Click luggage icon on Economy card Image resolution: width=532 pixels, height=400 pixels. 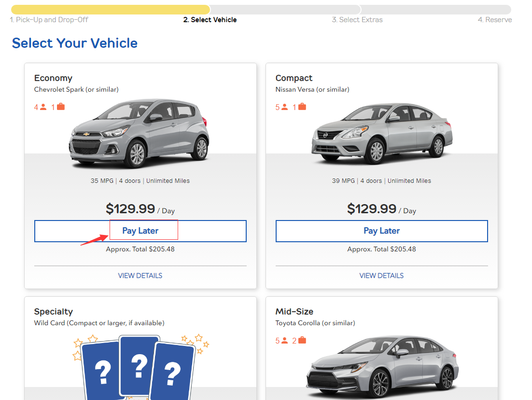point(61,107)
